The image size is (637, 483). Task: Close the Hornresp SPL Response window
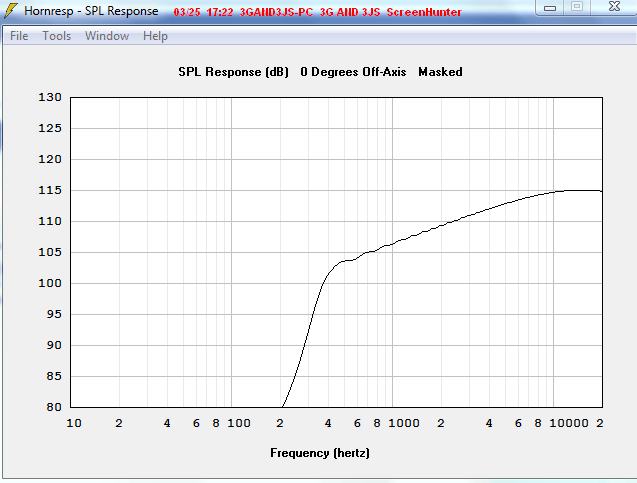(x=614, y=6)
